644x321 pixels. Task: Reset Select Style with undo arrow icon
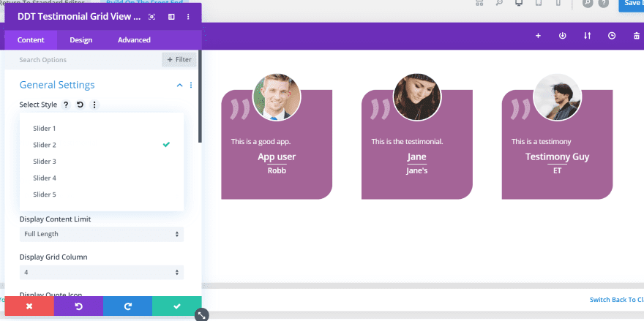(x=80, y=105)
